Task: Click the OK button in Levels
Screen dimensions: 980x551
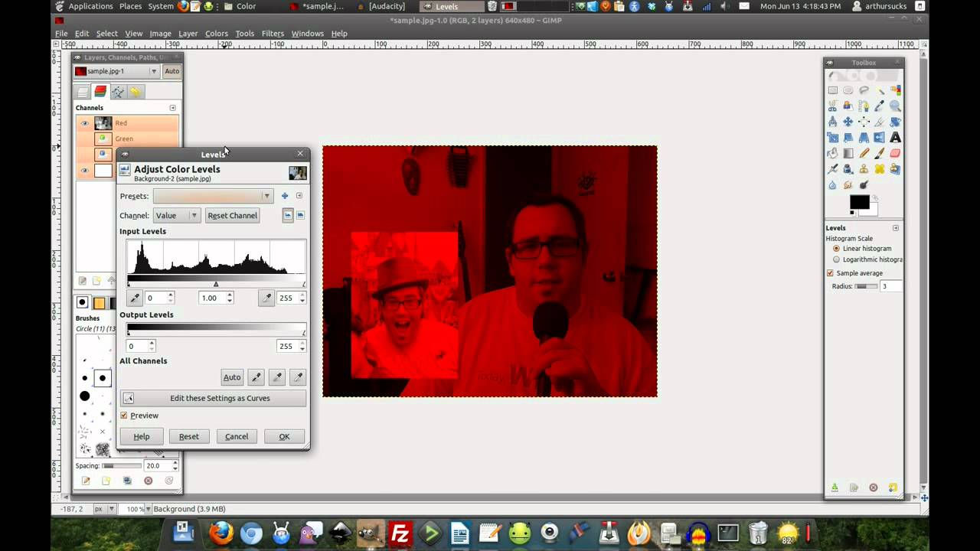Action: pyautogui.click(x=284, y=436)
